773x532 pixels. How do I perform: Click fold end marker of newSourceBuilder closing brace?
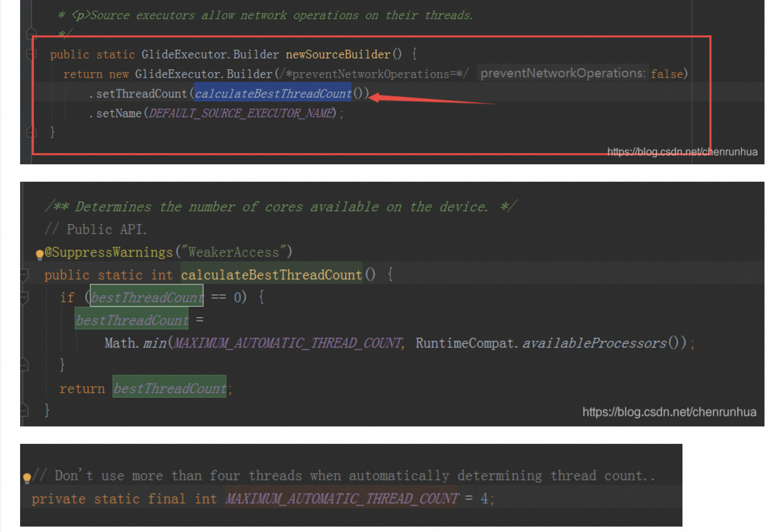point(31,132)
